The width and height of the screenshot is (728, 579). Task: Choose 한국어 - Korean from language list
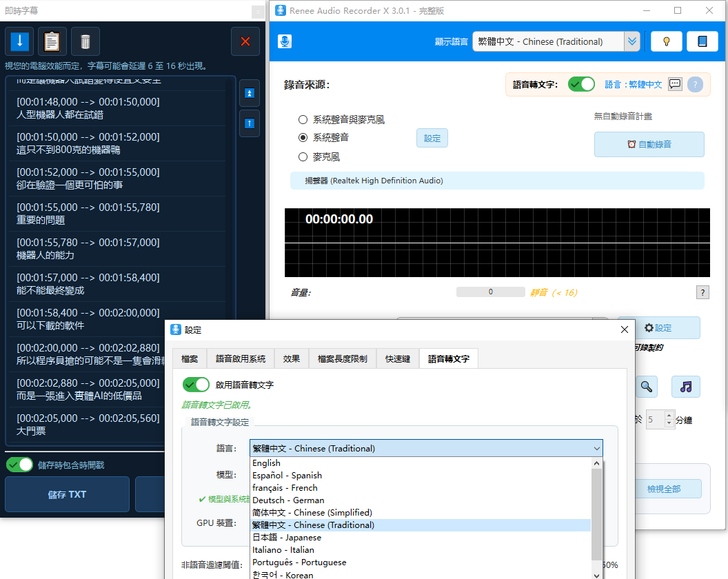421,574
